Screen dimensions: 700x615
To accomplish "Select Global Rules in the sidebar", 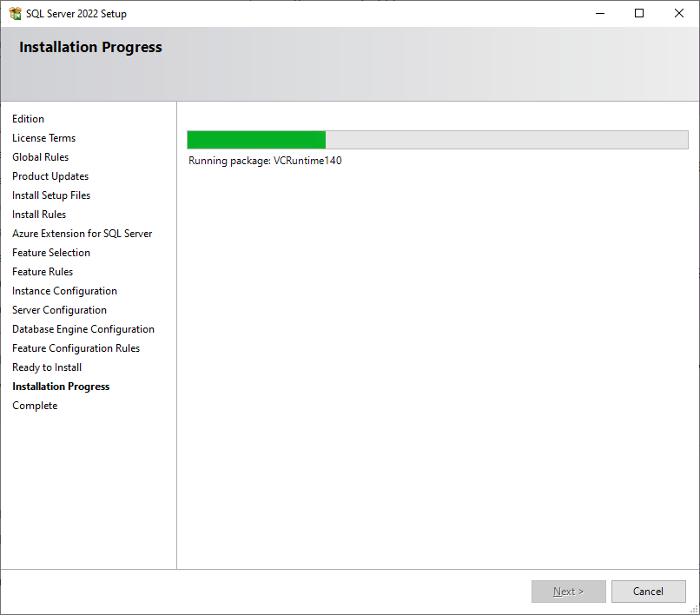I will (40, 156).
